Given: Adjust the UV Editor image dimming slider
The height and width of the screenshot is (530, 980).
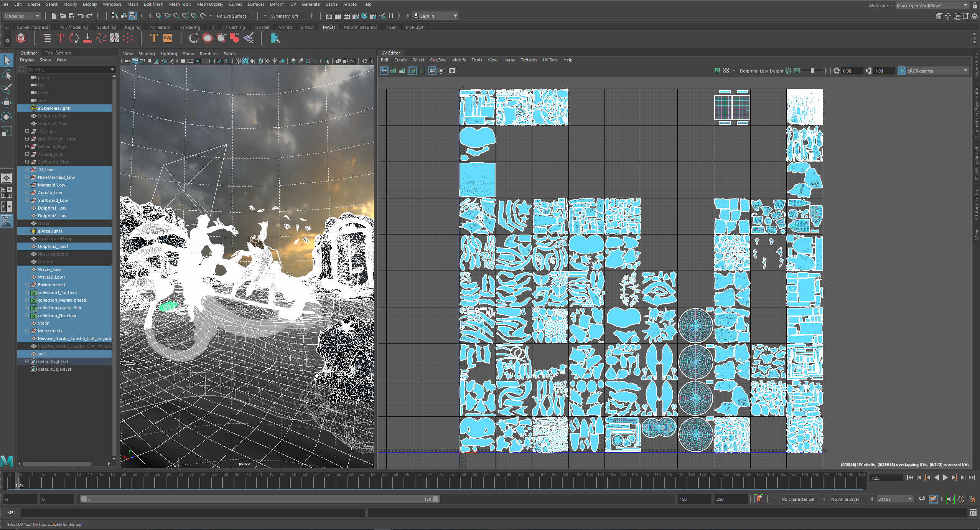Looking at the screenshot, I should click(x=812, y=71).
